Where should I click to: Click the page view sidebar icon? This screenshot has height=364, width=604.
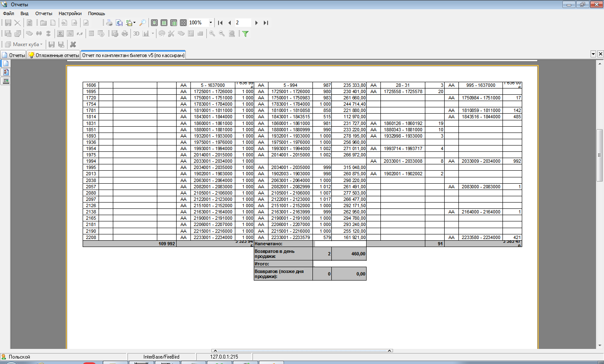pos(6,63)
